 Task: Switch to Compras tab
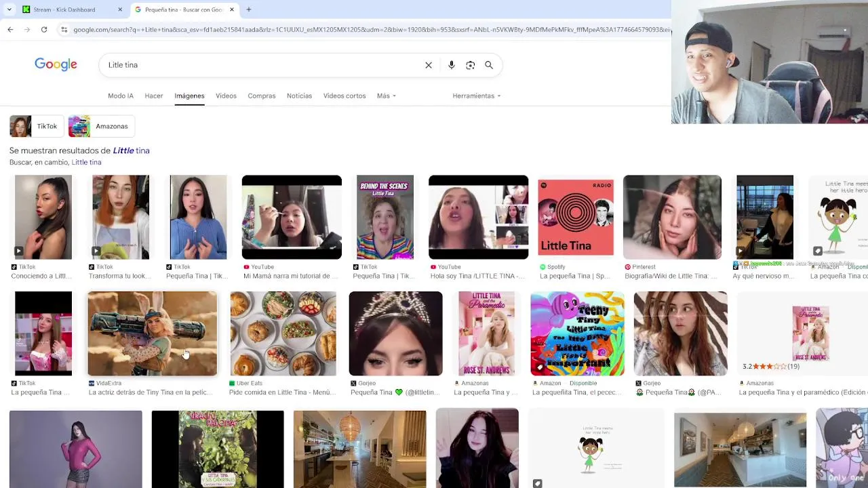pyautogui.click(x=262, y=96)
